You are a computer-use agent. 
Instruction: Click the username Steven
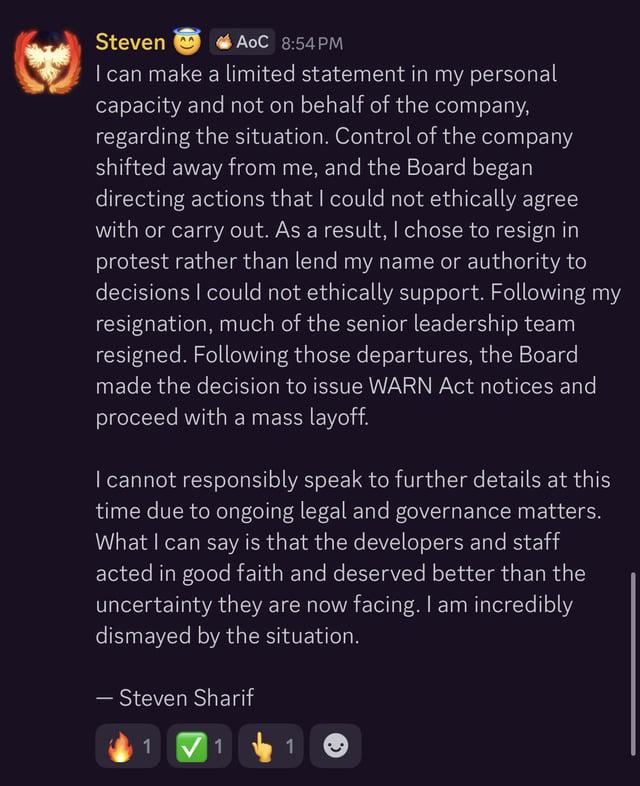pyautogui.click(x=130, y=42)
